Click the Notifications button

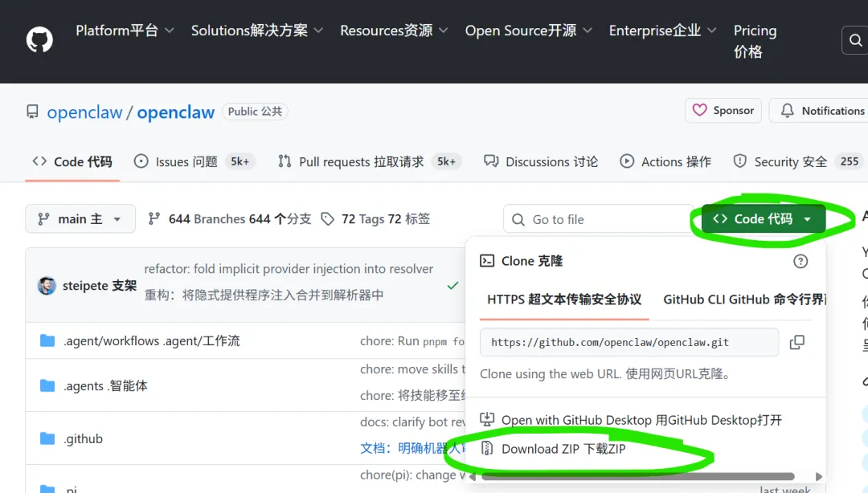coord(821,111)
